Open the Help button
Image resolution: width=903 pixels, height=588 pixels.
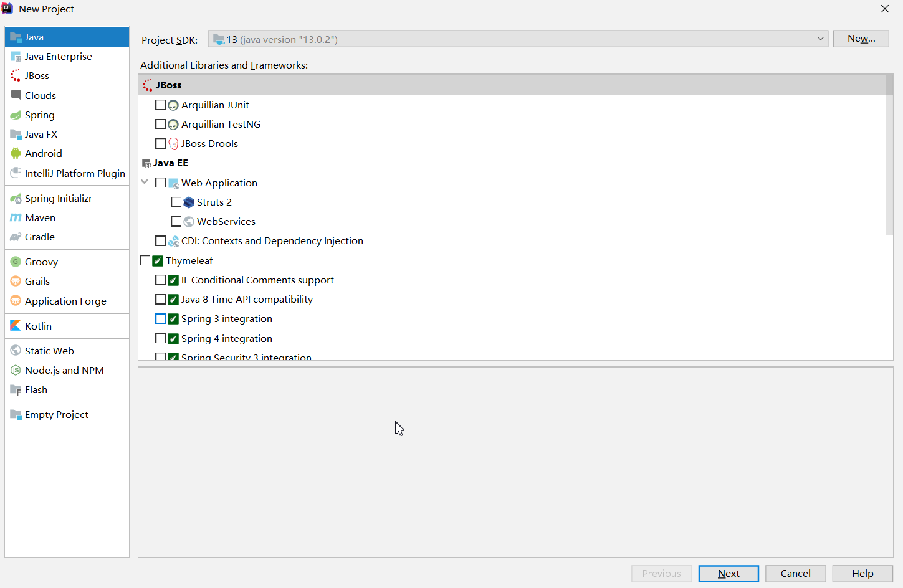coord(862,574)
